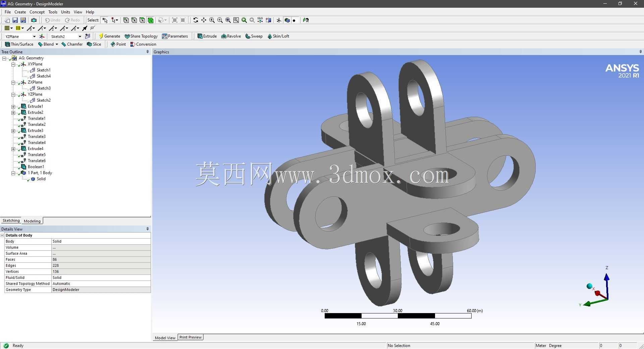Select the Pan view tool
Image resolution: width=644 pixels, height=349 pixels.
(204, 20)
